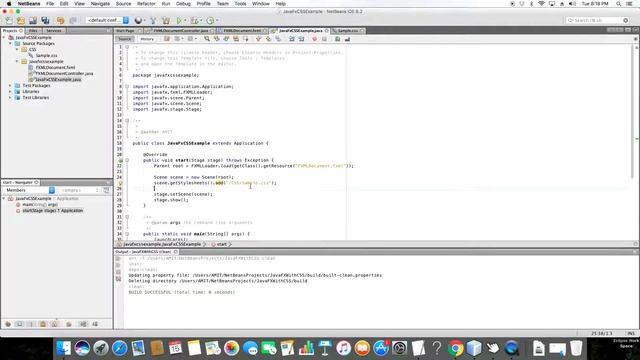
Task: Open the Refactor menu
Action: point(146,4)
